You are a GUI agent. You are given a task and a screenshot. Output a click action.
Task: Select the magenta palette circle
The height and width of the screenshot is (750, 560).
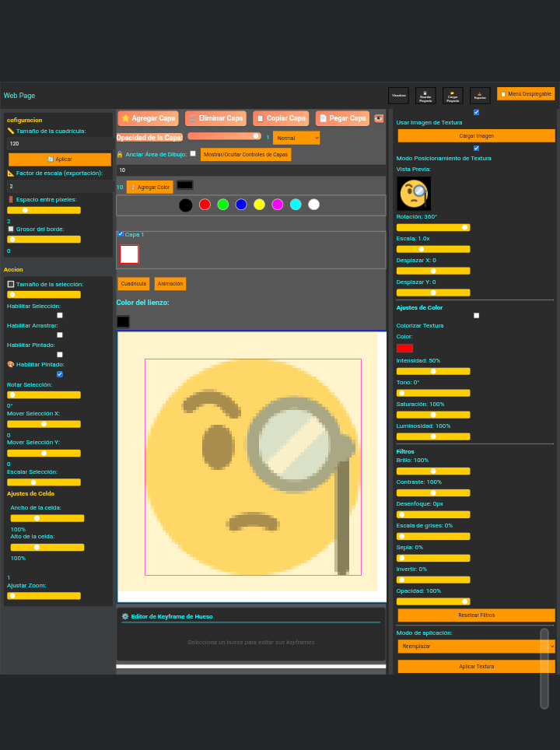[x=278, y=205]
